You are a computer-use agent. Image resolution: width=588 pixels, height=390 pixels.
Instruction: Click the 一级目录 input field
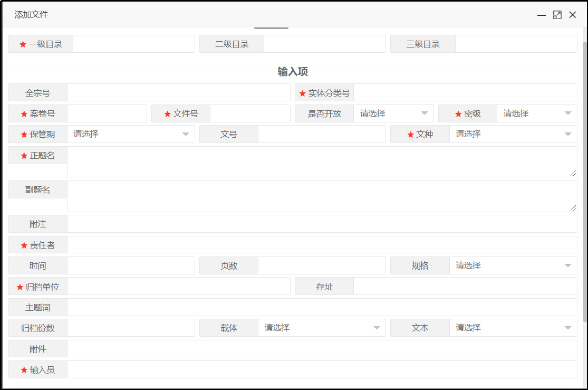click(x=133, y=44)
